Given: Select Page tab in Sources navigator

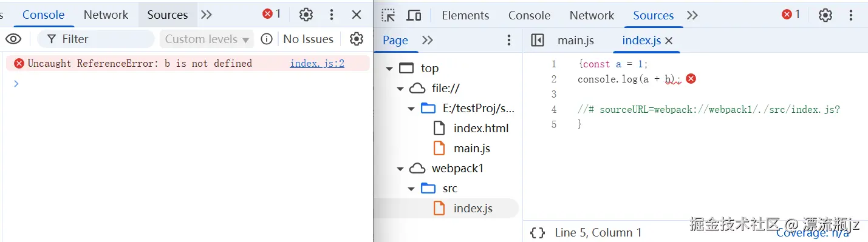Looking at the screenshot, I should 395,40.
